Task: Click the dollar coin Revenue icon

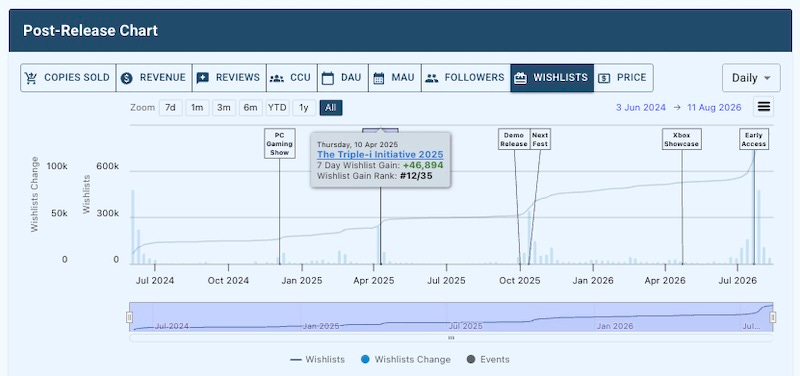Action: tap(127, 78)
